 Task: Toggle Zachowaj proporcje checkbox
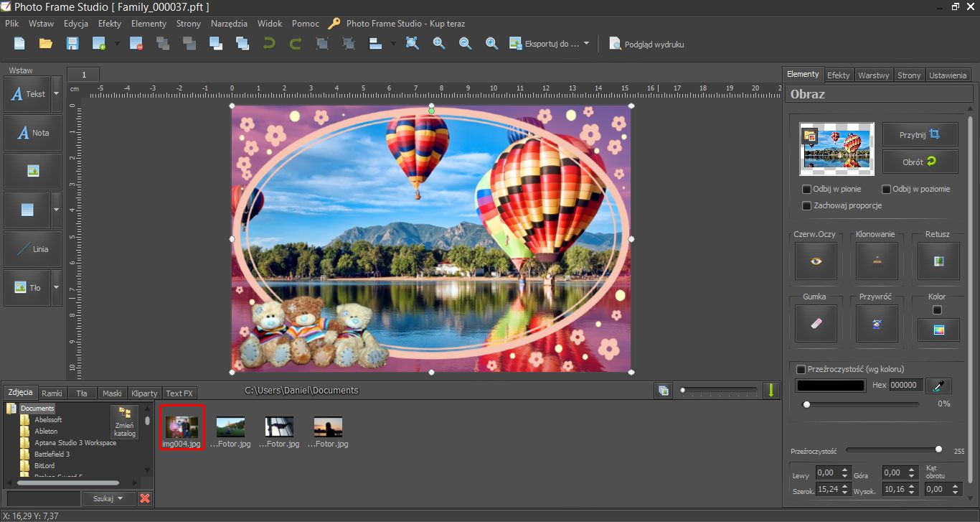point(807,206)
